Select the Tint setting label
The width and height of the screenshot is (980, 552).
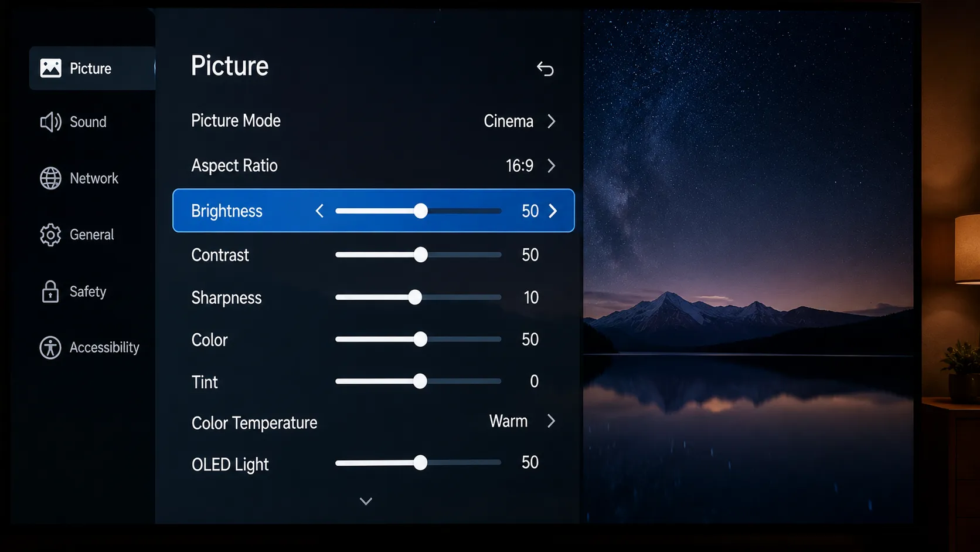point(205,382)
